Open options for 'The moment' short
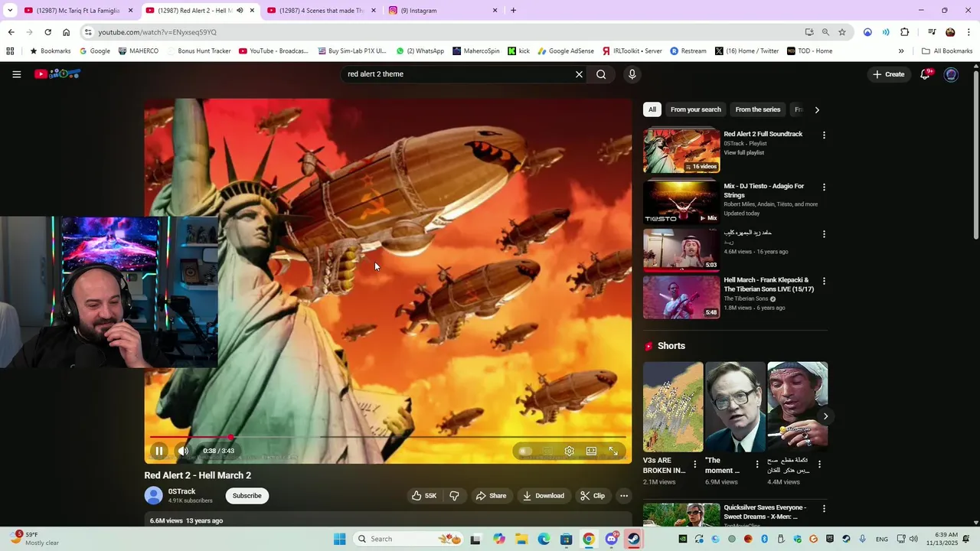The width and height of the screenshot is (980, 551). [x=757, y=464]
